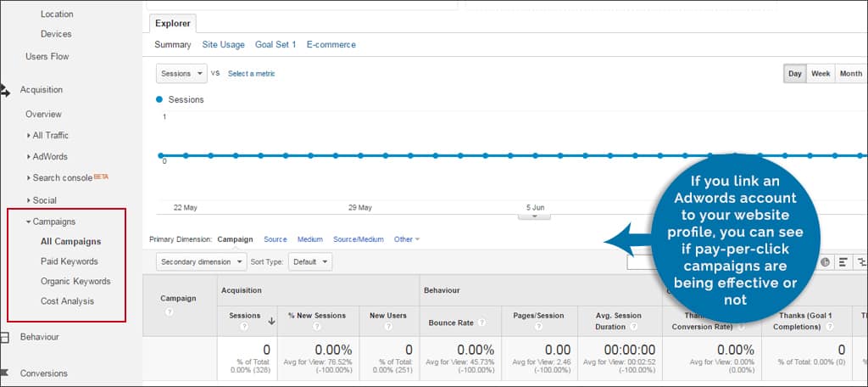The height and width of the screenshot is (387, 868).
Task: Open help icon under Campaign column header
Action: [x=170, y=312]
